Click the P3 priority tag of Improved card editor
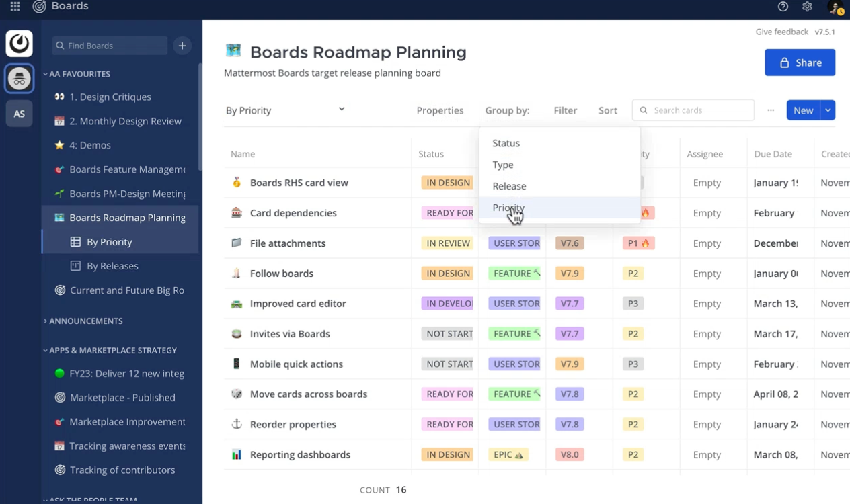Image resolution: width=850 pixels, height=504 pixels. 633,304
